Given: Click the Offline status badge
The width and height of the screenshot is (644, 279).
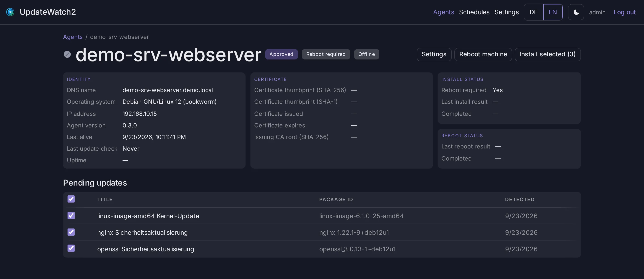Looking at the screenshot, I should click(x=366, y=54).
